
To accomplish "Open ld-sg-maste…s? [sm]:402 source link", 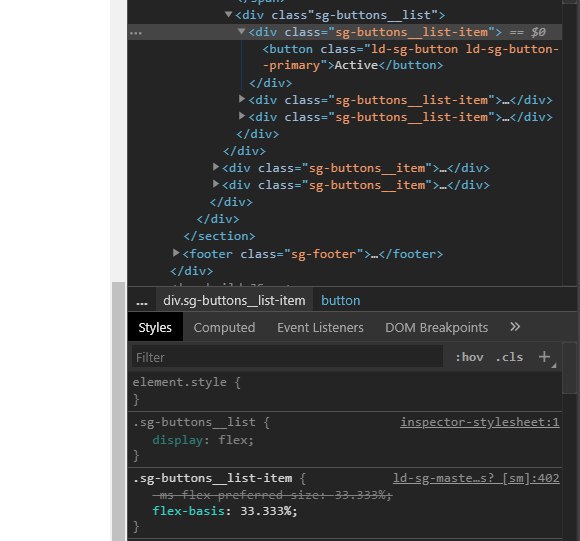I will [x=476, y=478].
